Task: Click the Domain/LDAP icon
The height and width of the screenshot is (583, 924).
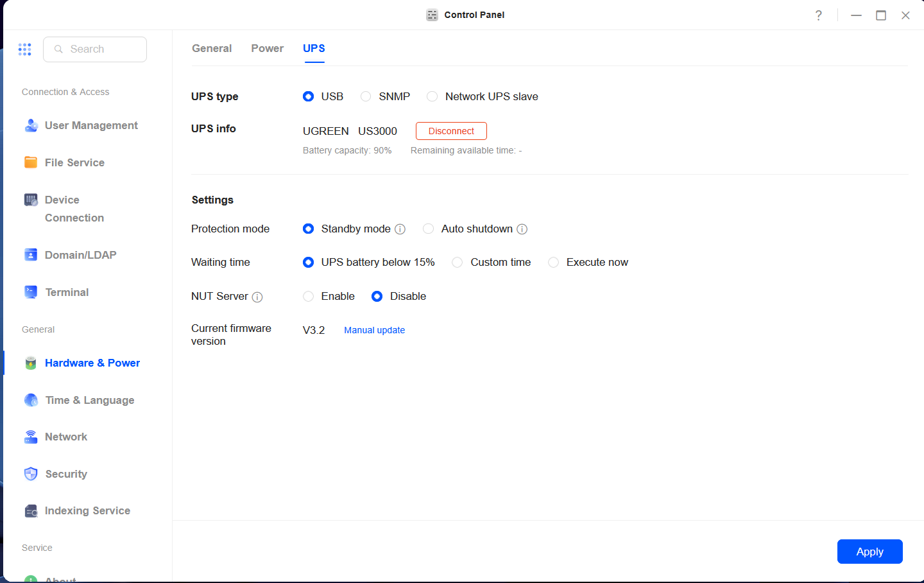Action: [31, 255]
